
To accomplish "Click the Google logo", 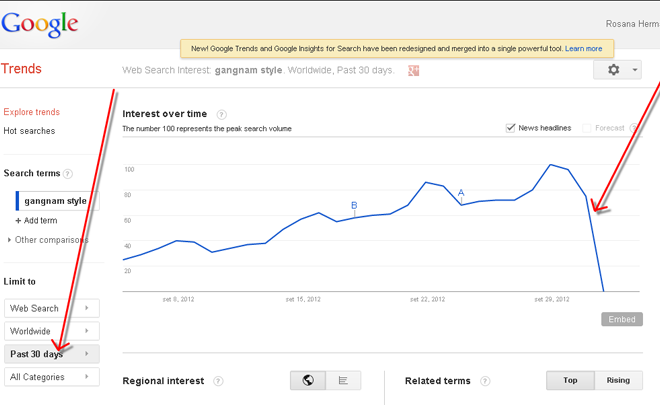I will [40, 24].
